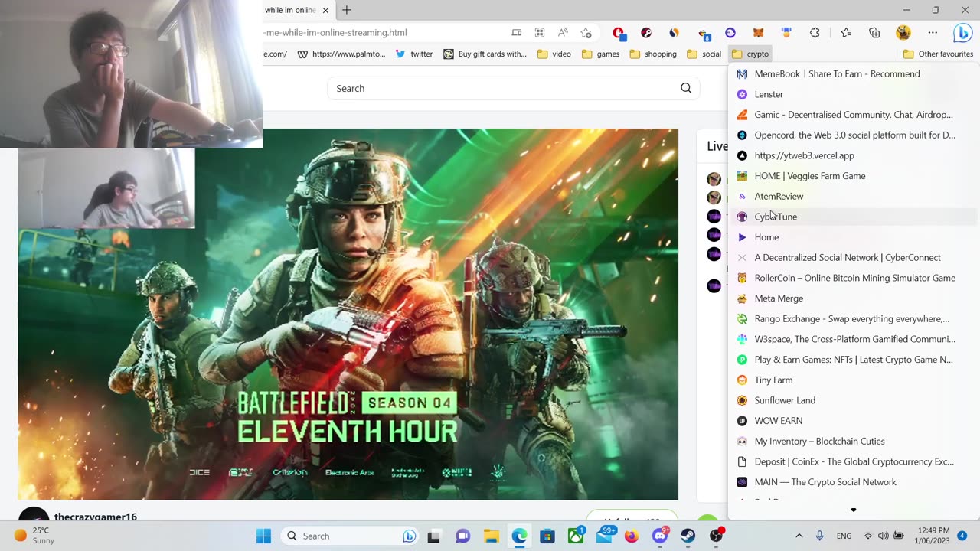
Task: Open the Lenster bookmark
Action: (854, 94)
